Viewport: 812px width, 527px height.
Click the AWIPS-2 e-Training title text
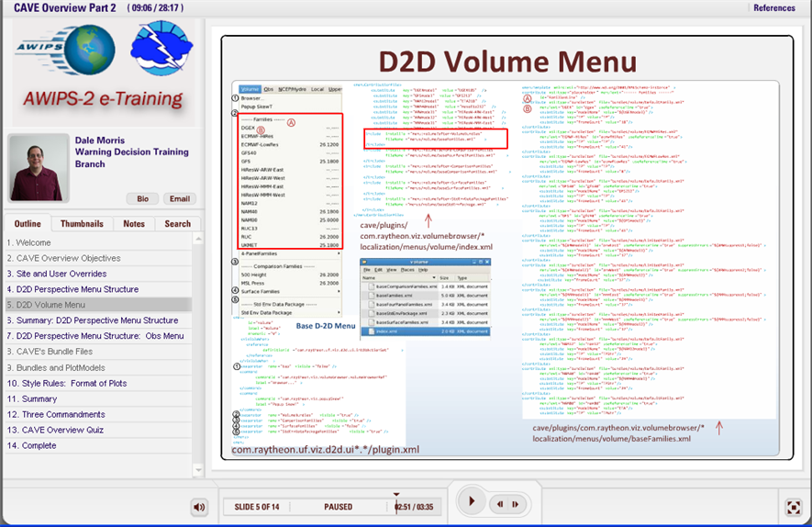(103, 98)
